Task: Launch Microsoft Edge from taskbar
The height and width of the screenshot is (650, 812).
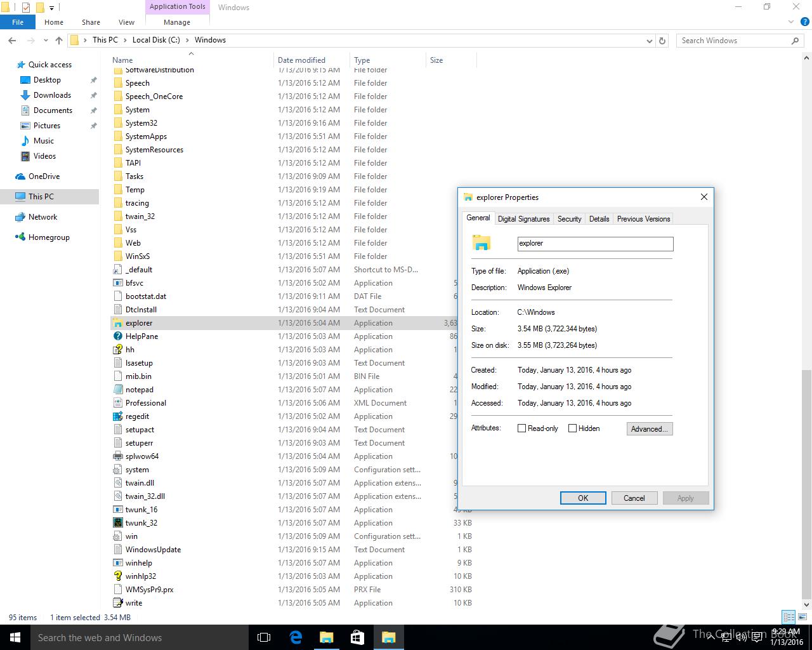Action: pyautogui.click(x=296, y=637)
